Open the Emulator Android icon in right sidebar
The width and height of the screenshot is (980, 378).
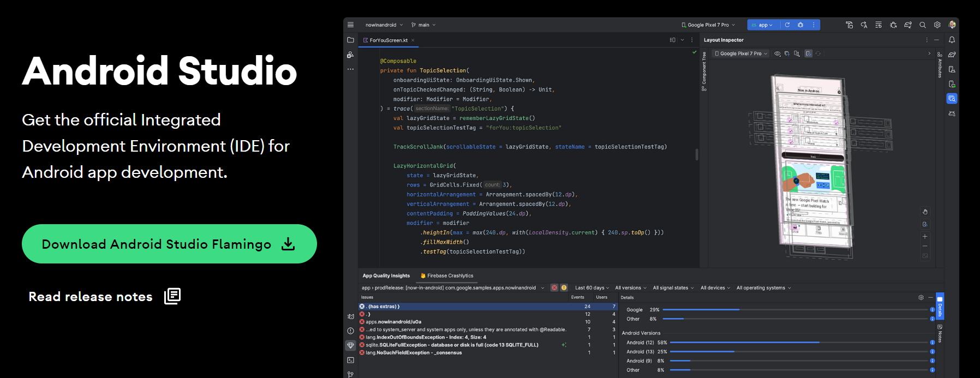point(952,113)
